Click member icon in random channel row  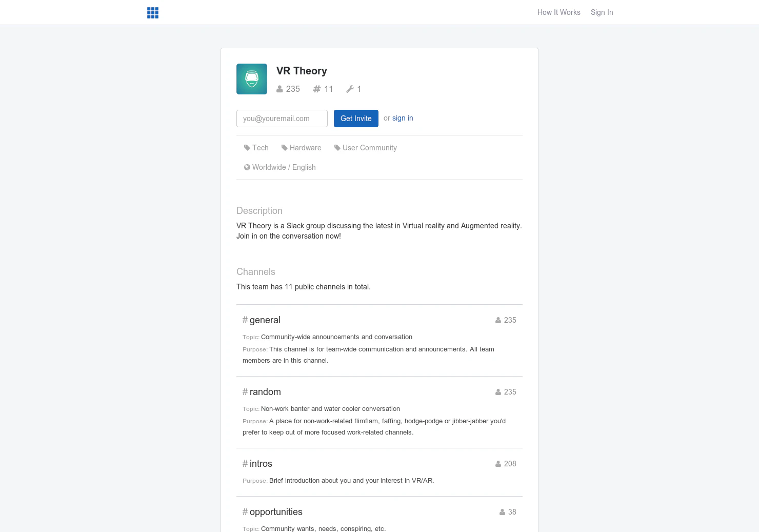click(498, 392)
